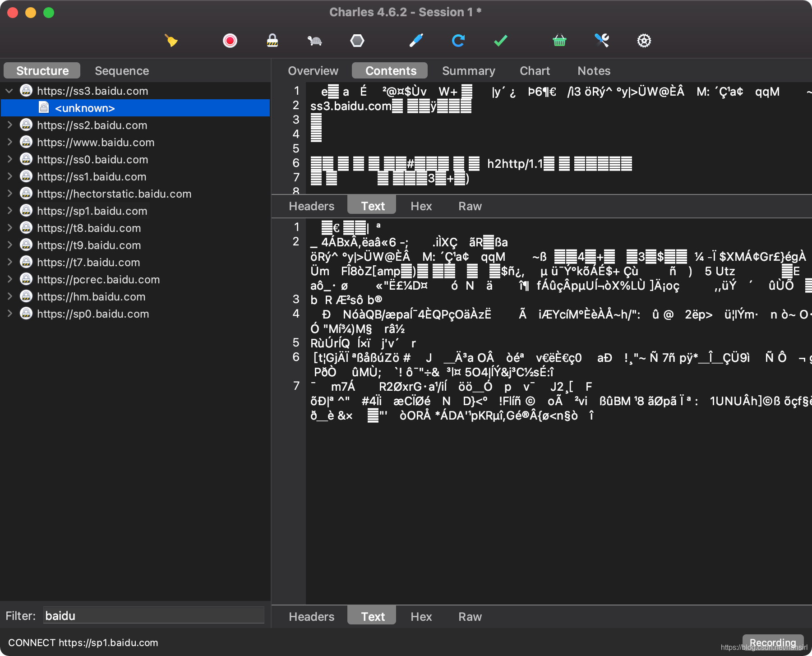Expand the sp1.baidu.com host
The height and width of the screenshot is (656, 812).
coord(9,211)
